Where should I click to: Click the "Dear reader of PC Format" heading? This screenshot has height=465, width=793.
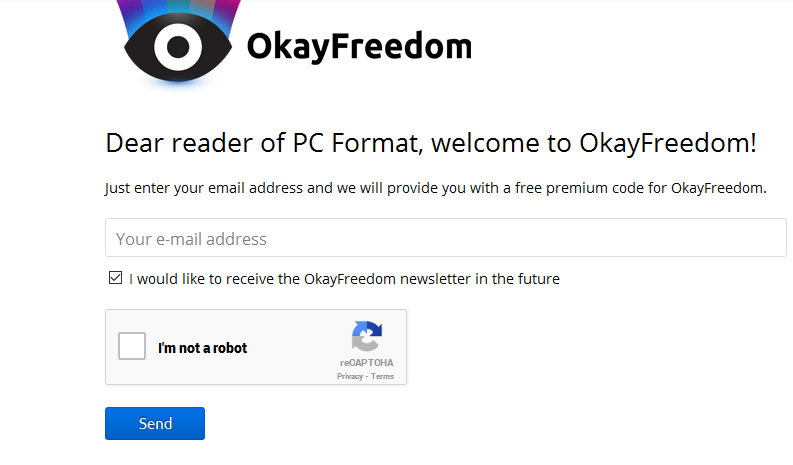tap(431, 143)
